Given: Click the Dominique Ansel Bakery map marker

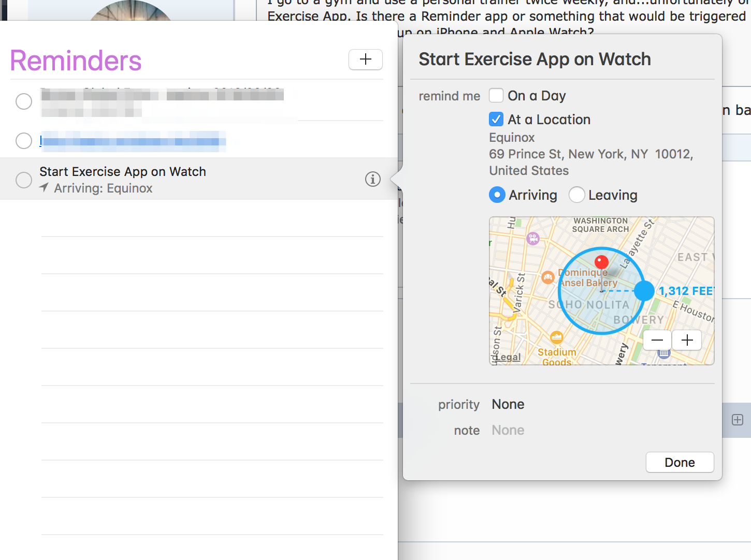Looking at the screenshot, I should click(x=548, y=277).
